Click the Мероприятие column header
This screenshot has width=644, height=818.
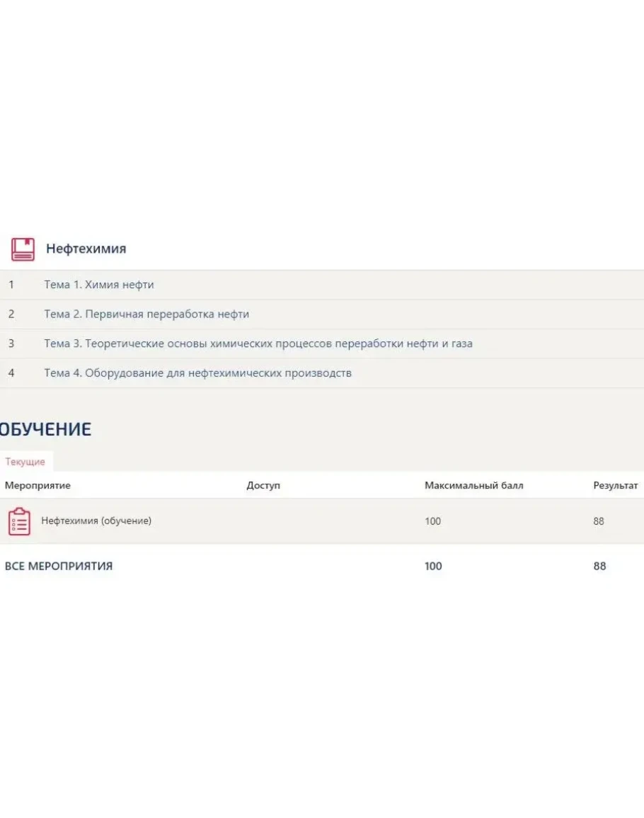click(38, 486)
